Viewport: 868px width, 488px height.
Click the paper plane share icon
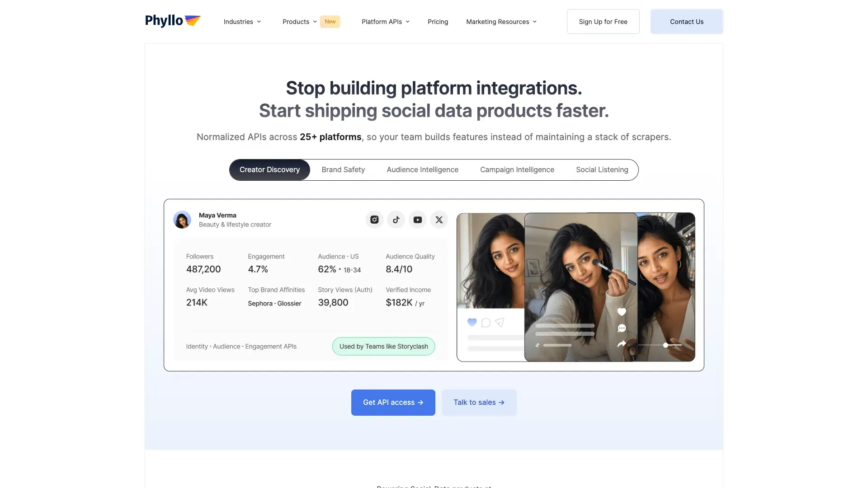[500, 322]
